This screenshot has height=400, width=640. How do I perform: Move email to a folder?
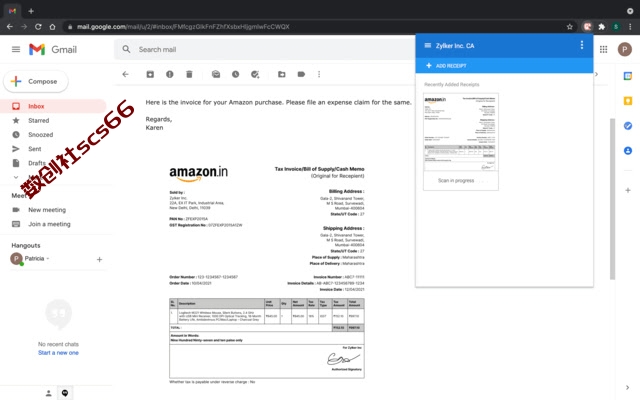coord(282,74)
